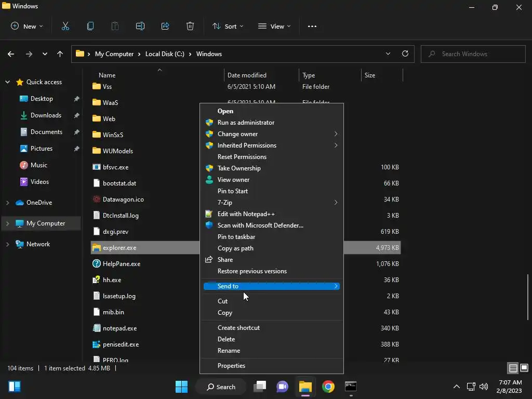Choose Create shortcut in context menu
The width and height of the screenshot is (532, 399).
[271, 328]
